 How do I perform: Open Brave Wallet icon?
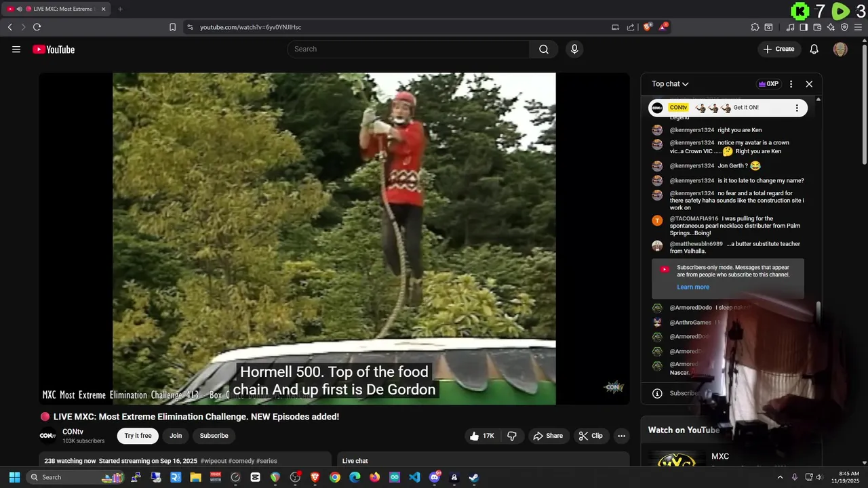[x=817, y=27]
